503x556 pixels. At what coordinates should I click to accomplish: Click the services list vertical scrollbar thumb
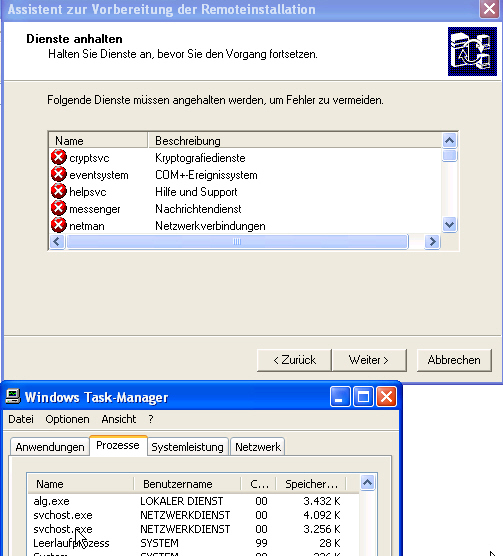[449, 155]
